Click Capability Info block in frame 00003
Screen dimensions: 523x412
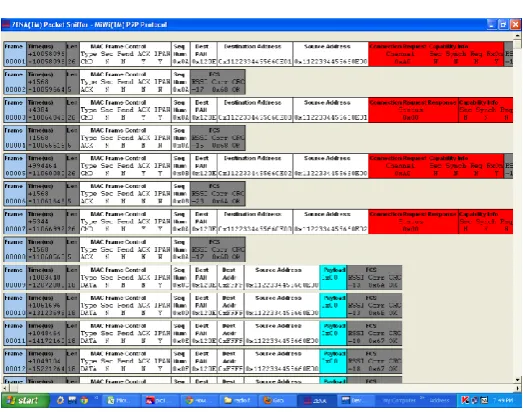pos(486,110)
